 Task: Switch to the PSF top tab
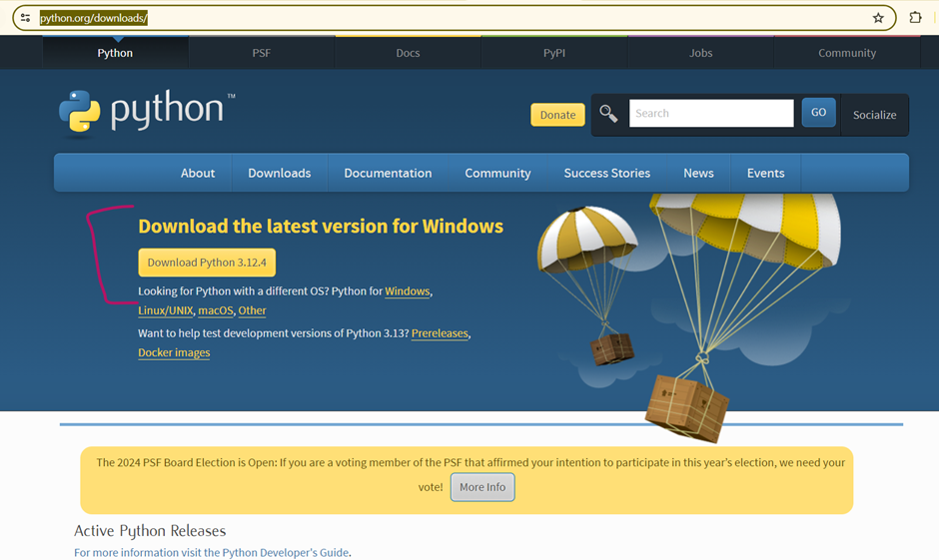click(261, 53)
